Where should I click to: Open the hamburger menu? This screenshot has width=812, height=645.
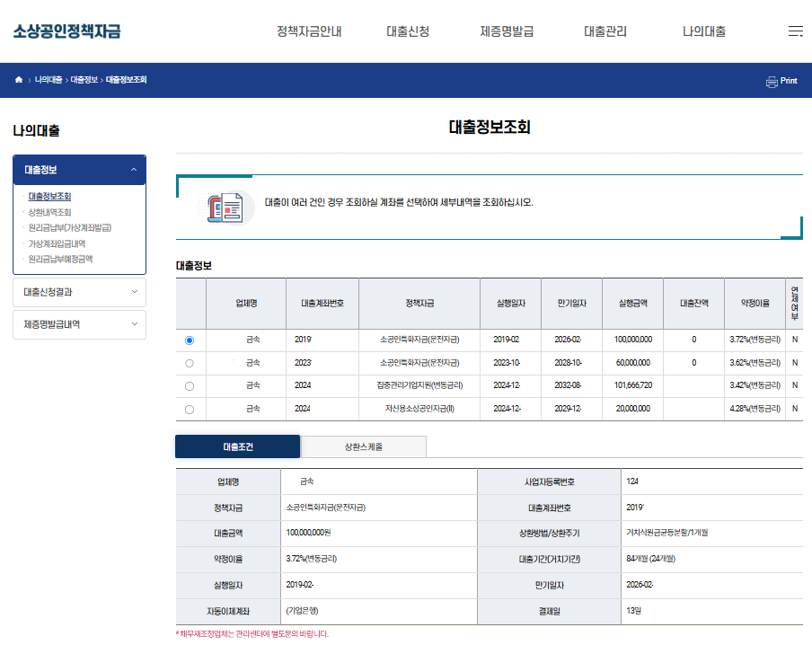(796, 31)
